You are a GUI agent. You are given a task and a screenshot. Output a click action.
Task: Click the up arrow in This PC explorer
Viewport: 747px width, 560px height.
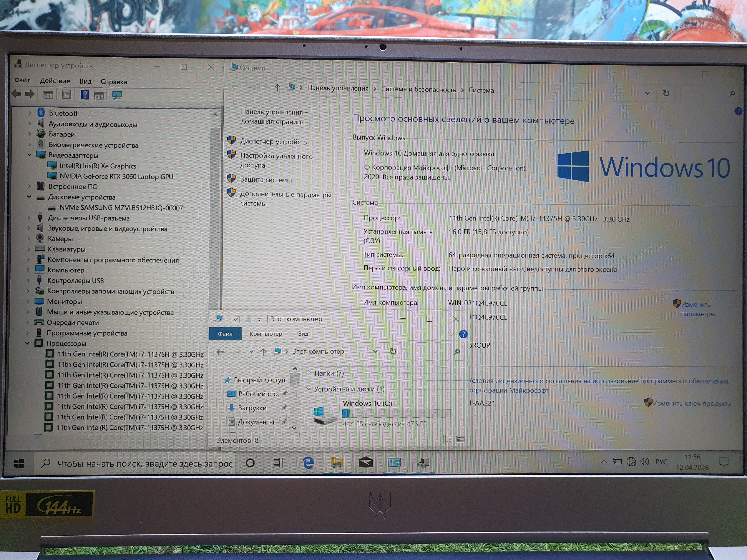pos(263,352)
